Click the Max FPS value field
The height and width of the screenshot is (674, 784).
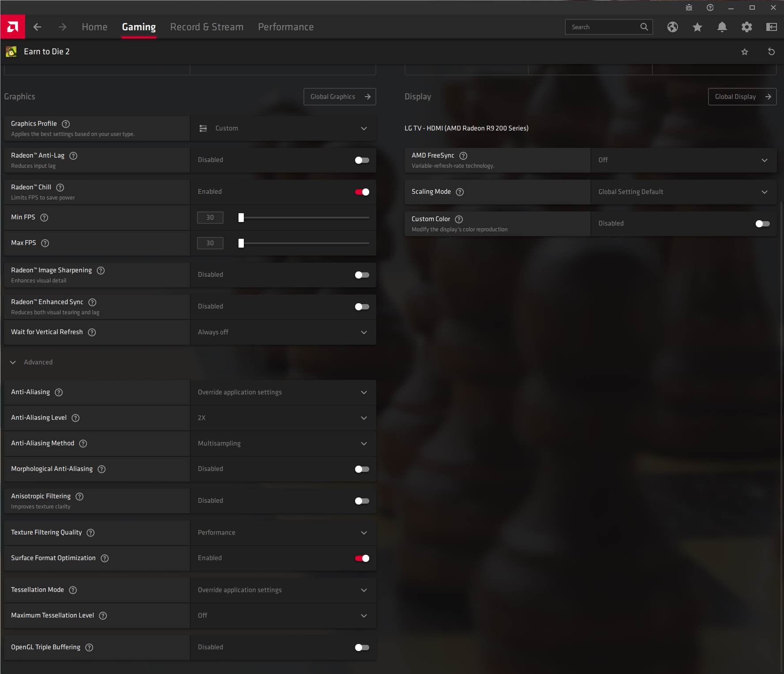tap(210, 243)
